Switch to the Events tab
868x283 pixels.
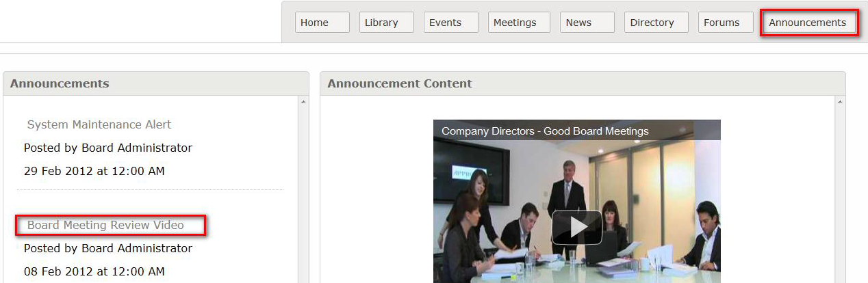pos(450,23)
